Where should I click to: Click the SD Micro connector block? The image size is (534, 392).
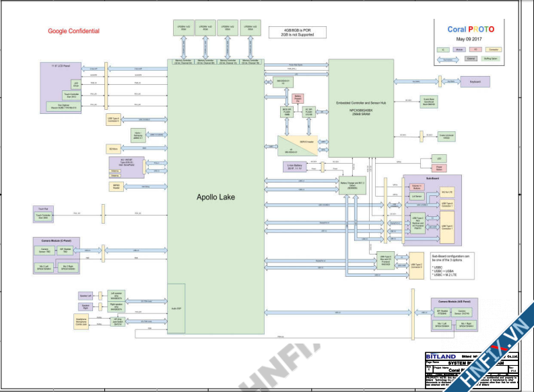[x=113, y=148]
